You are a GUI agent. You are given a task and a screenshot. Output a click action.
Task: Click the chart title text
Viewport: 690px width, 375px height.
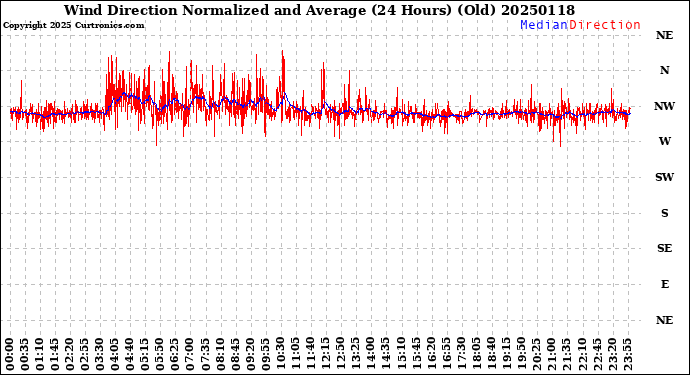tap(319, 10)
